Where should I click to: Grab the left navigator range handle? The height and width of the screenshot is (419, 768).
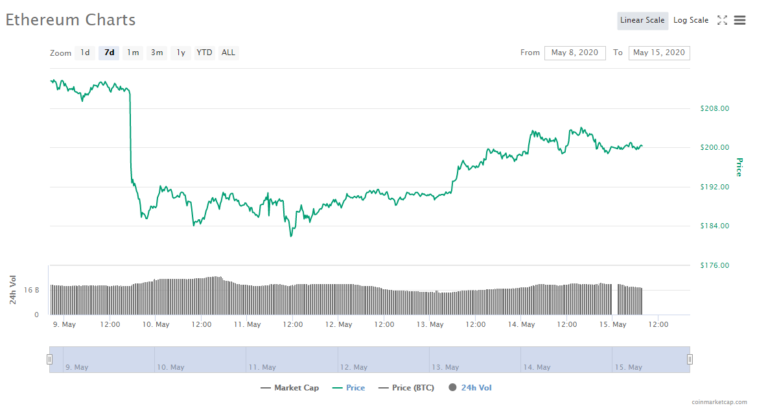coord(49,360)
